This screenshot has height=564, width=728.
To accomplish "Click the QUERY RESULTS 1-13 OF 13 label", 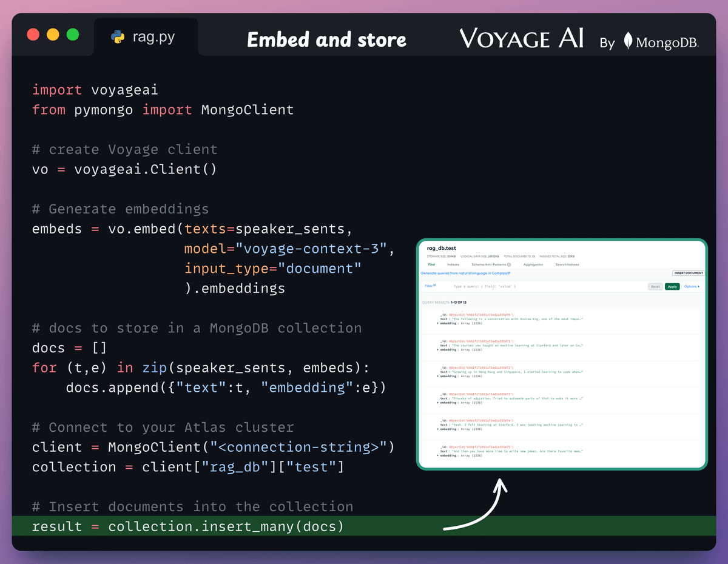I will pyautogui.click(x=444, y=302).
